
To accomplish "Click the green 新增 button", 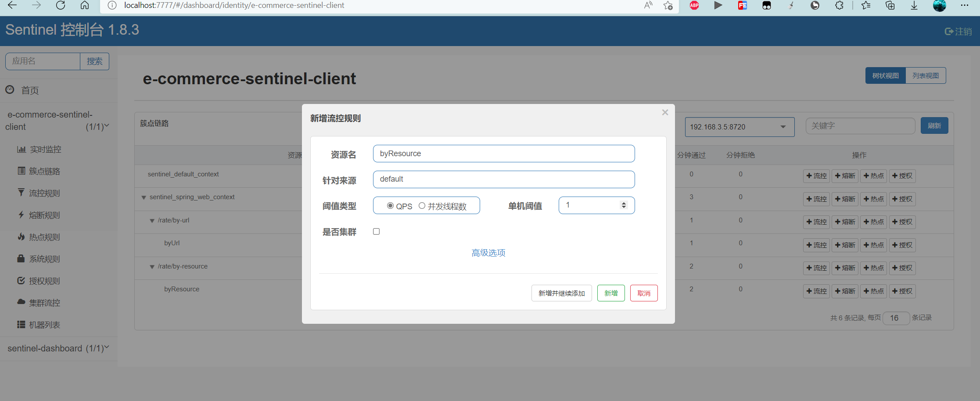I will pyautogui.click(x=611, y=293).
